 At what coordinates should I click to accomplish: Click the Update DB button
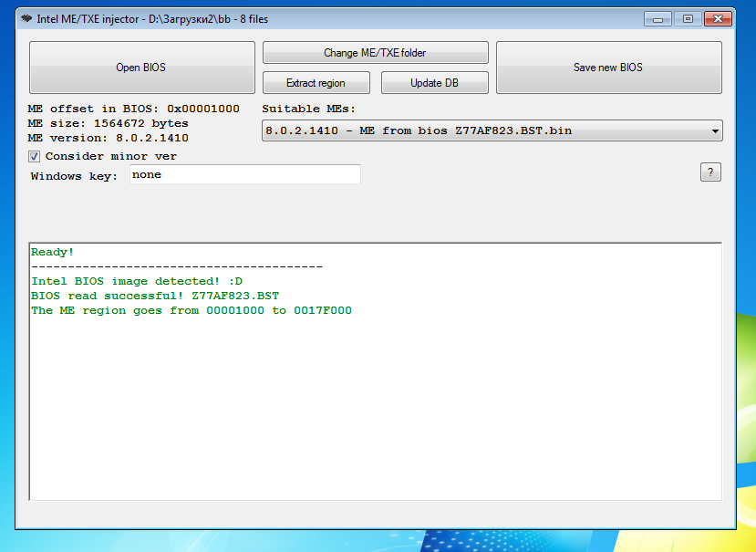click(434, 82)
